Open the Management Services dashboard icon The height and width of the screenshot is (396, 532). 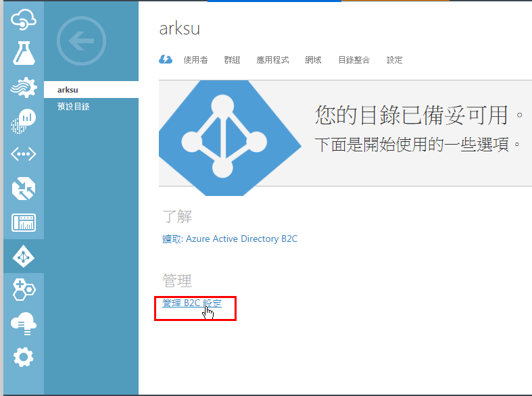24,223
